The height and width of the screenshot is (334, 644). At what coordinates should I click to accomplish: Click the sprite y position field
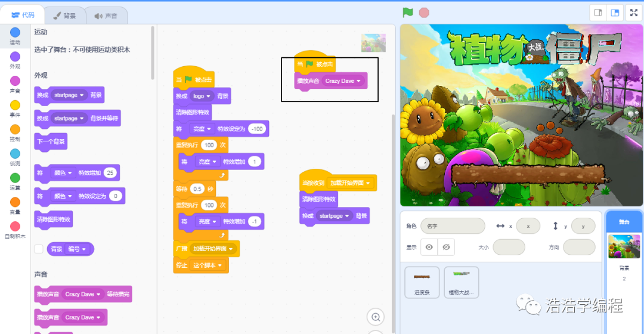[x=583, y=226]
